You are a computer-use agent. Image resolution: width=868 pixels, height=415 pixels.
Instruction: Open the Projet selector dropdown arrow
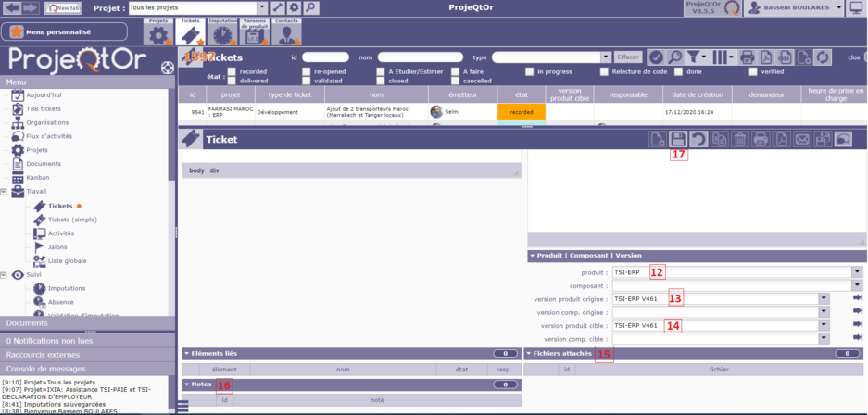click(262, 7)
